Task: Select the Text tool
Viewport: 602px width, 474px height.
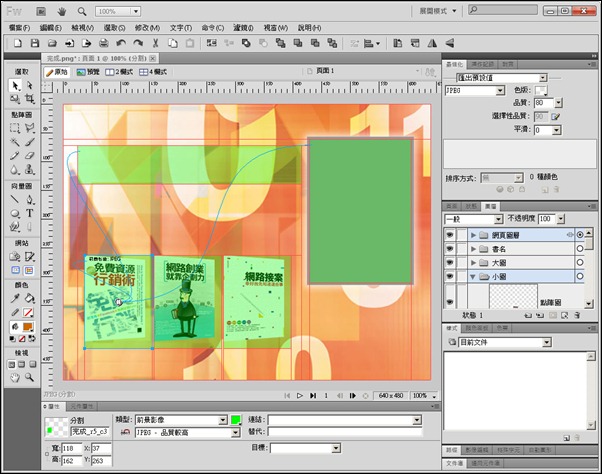Action: click(30, 213)
